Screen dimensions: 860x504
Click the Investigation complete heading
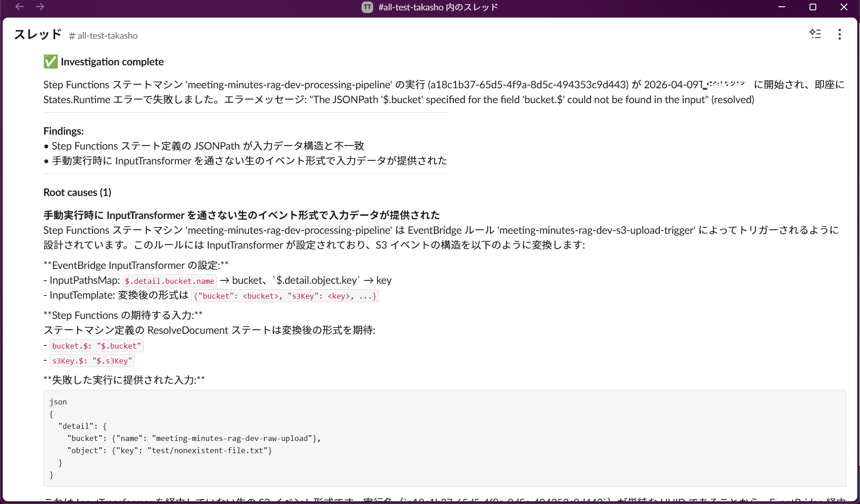point(112,62)
